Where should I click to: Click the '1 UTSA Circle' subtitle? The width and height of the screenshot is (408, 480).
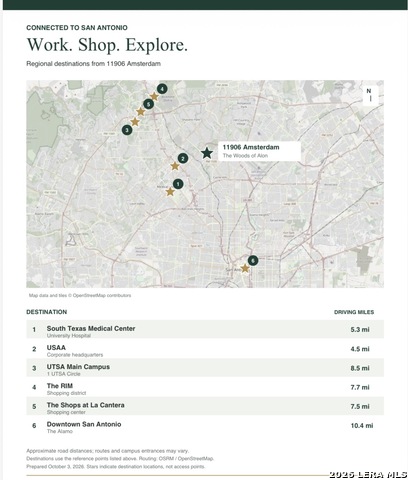(64, 374)
